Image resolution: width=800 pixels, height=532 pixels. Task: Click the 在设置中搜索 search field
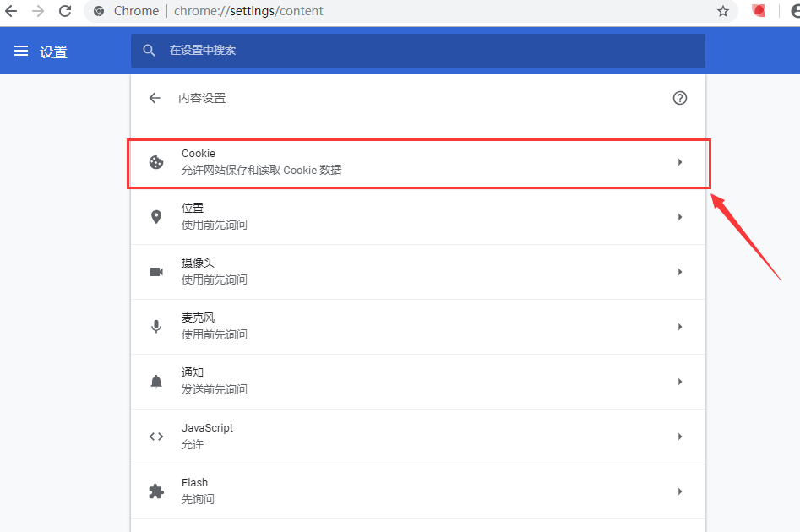click(422, 51)
